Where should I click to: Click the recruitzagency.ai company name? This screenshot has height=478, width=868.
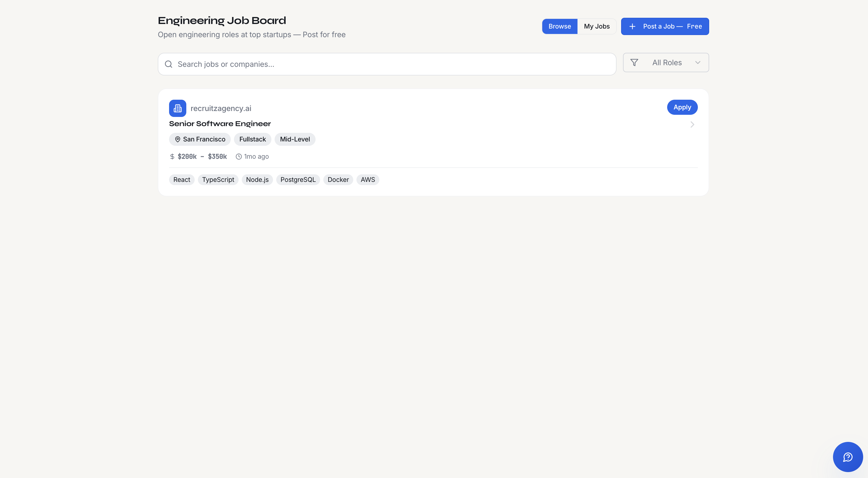tap(221, 108)
